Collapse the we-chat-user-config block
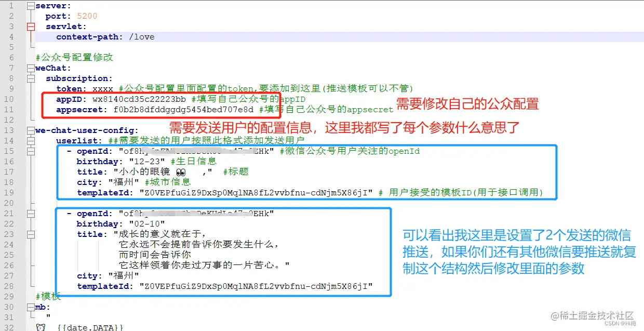The width and height of the screenshot is (644, 331). (30, 130)
